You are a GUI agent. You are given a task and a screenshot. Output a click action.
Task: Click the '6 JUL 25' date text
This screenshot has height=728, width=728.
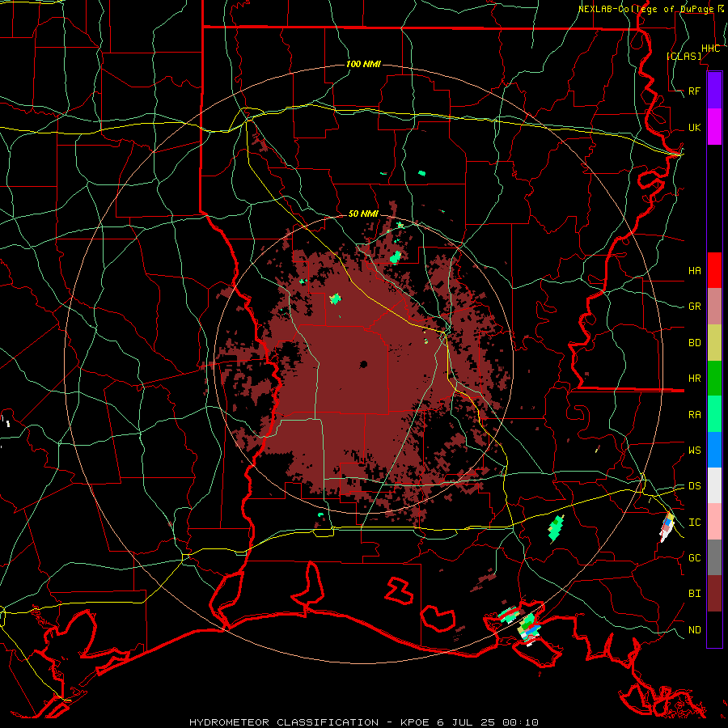(x=467, y=722)
